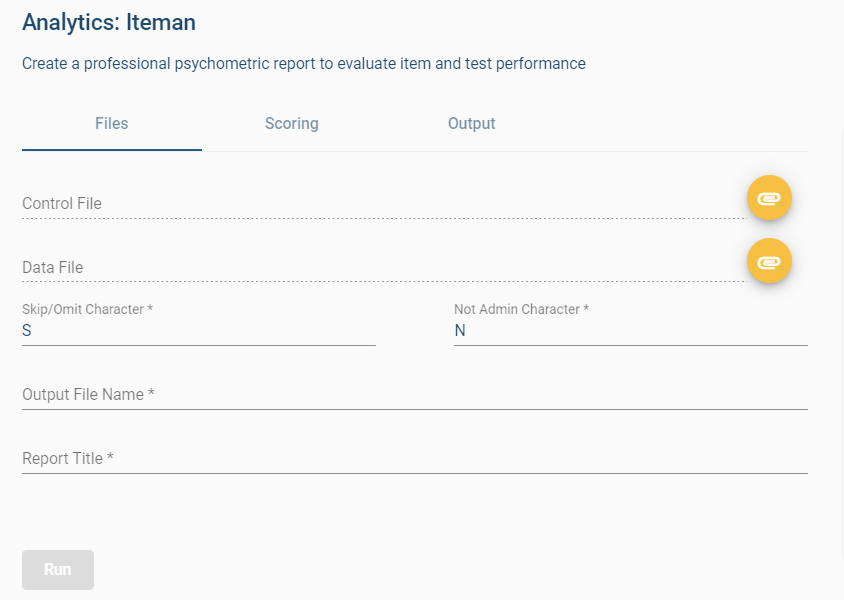Click the blue underline beneath Files tab
844x600 pixels.
coord(112,150)
